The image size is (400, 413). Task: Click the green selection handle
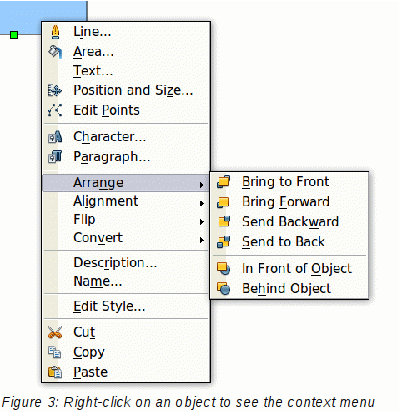click(x=14, y=35)
